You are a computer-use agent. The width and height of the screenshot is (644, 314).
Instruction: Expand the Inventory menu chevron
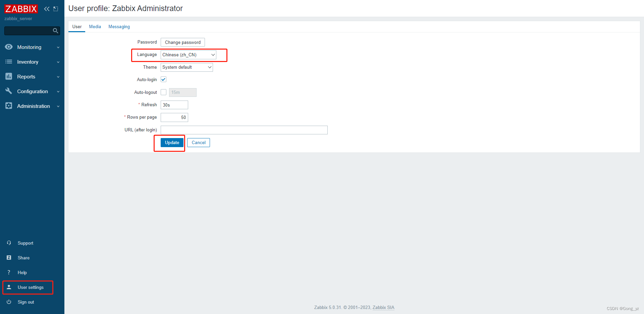58,62
